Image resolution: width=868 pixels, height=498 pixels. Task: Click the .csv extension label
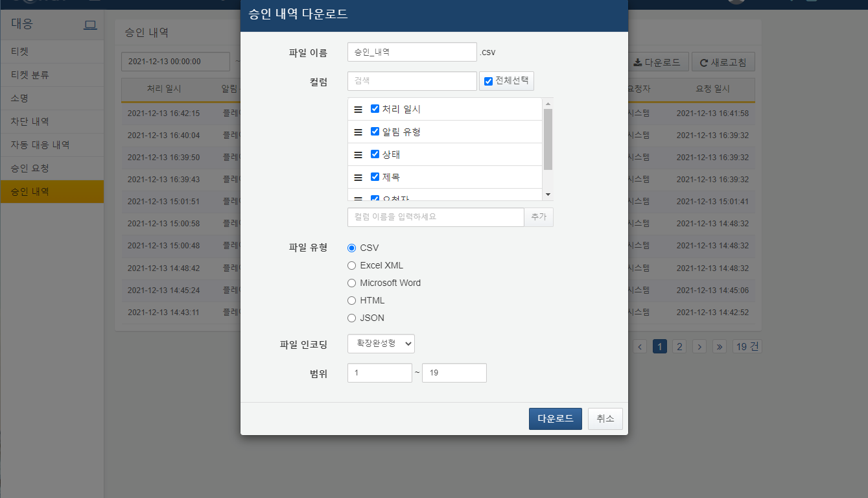[x=487, y=53]
